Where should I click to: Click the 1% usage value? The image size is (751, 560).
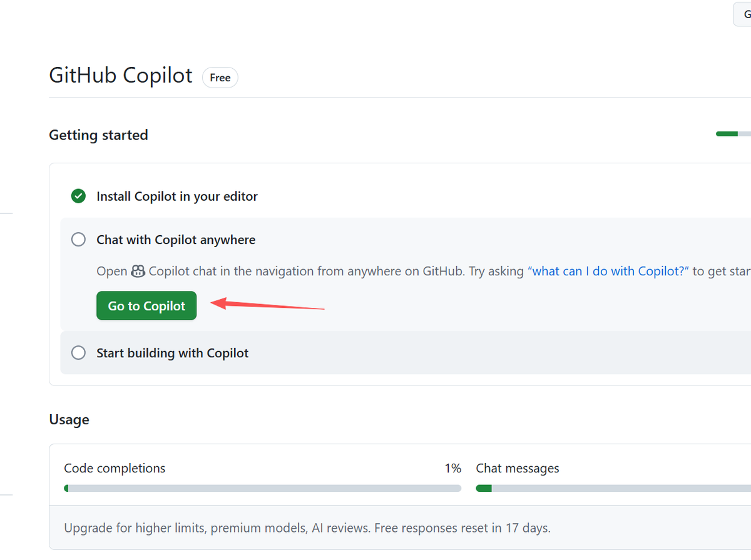coord(453,468)
